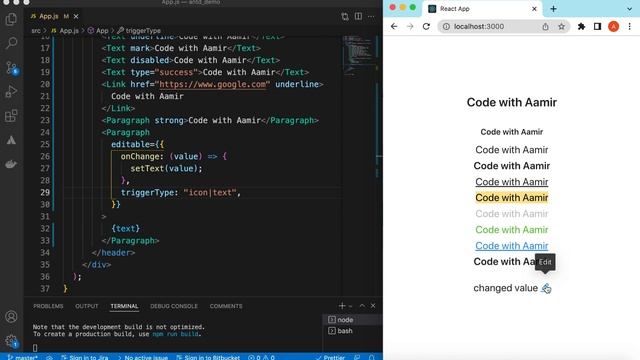Screen dimensions: 640x360
Task: Click the large Code with Aamir heading
Action: tap(511, 102)
